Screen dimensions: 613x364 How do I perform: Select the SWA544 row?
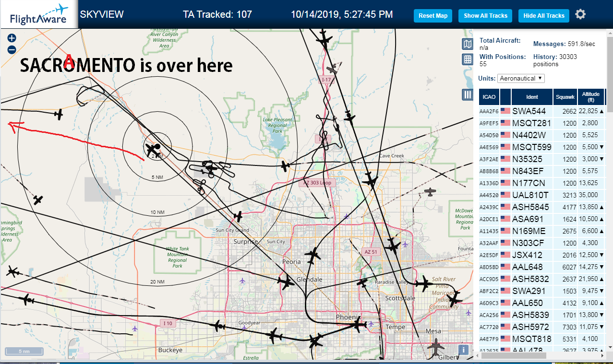[542, 111]
